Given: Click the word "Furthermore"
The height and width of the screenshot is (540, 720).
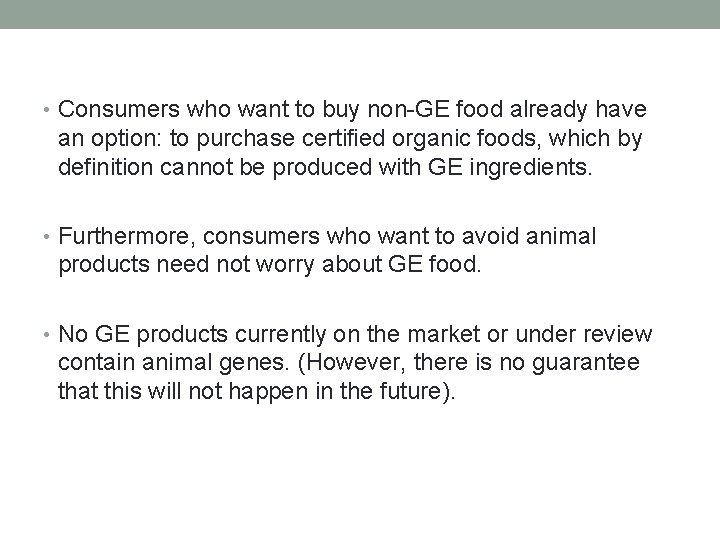Looking at the screenshot, I should (x=122, y=237).
